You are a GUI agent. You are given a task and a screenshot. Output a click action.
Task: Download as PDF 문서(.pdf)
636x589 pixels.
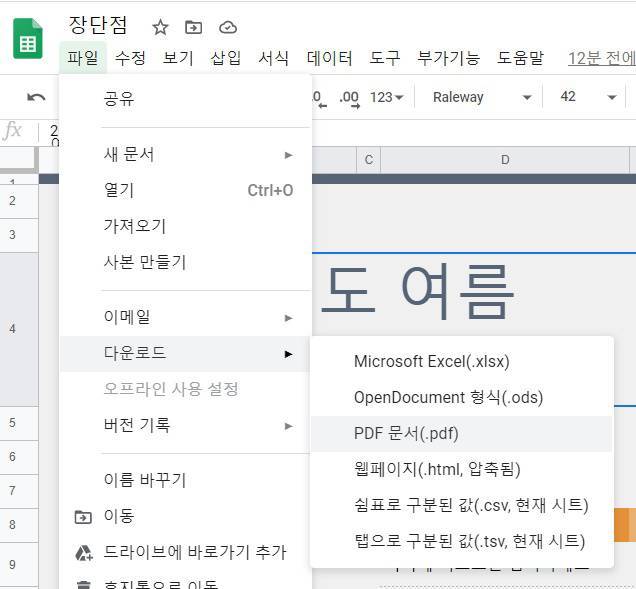click(x=462, y=434)
